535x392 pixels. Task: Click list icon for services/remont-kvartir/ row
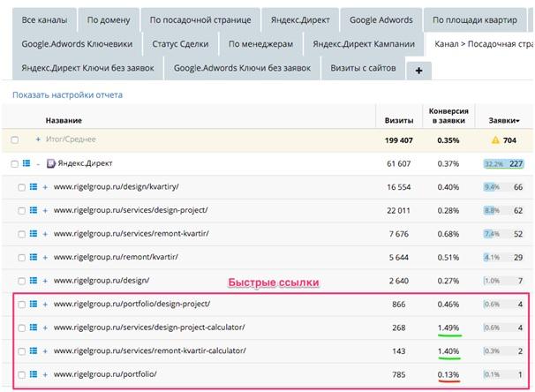point(33,234)
